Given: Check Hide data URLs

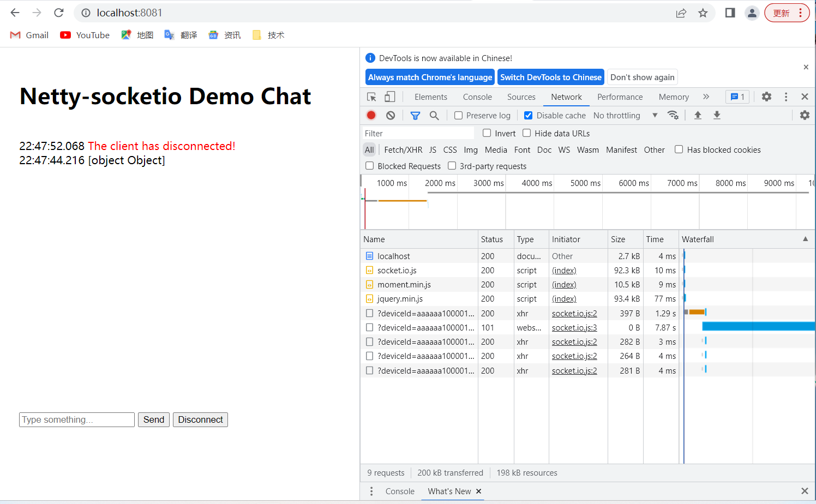Looking at the screenshot, I should (x=527, y=133).
